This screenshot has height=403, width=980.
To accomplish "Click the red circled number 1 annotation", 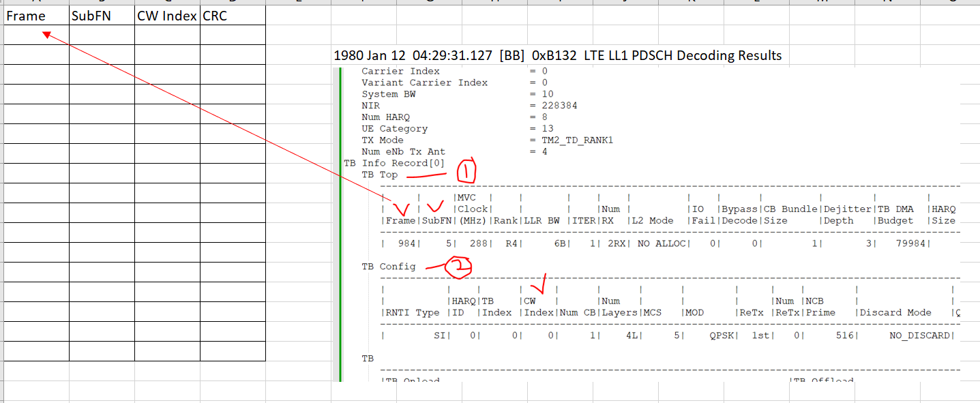I will [x=465, y=172].
